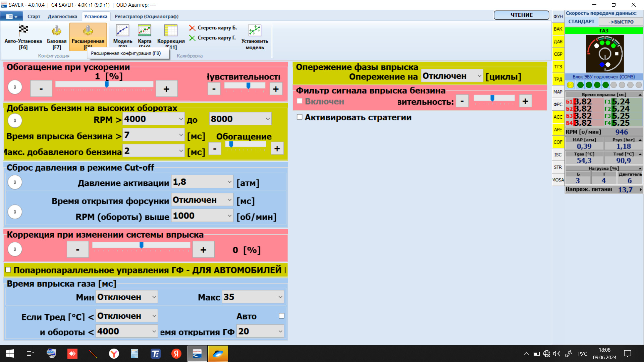The width and height of the screenshot is (644, 362).
Task: Click the Модель graph icon
Action: click(122, 31)
